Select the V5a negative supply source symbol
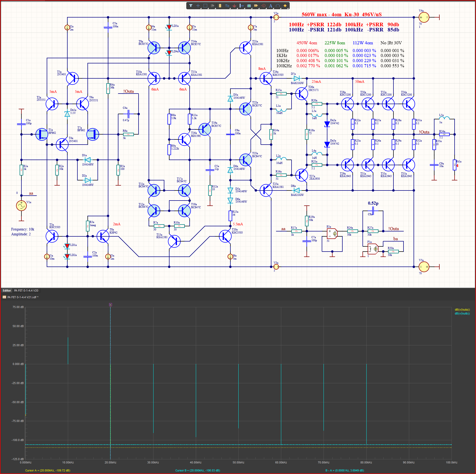 pos(424,267)
